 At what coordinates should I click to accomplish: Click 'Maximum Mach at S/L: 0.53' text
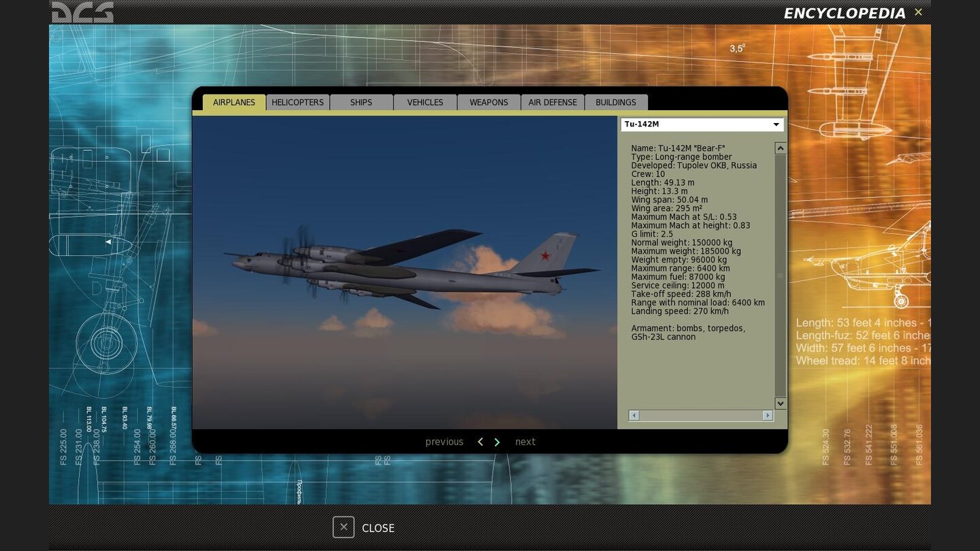(684, 217)
